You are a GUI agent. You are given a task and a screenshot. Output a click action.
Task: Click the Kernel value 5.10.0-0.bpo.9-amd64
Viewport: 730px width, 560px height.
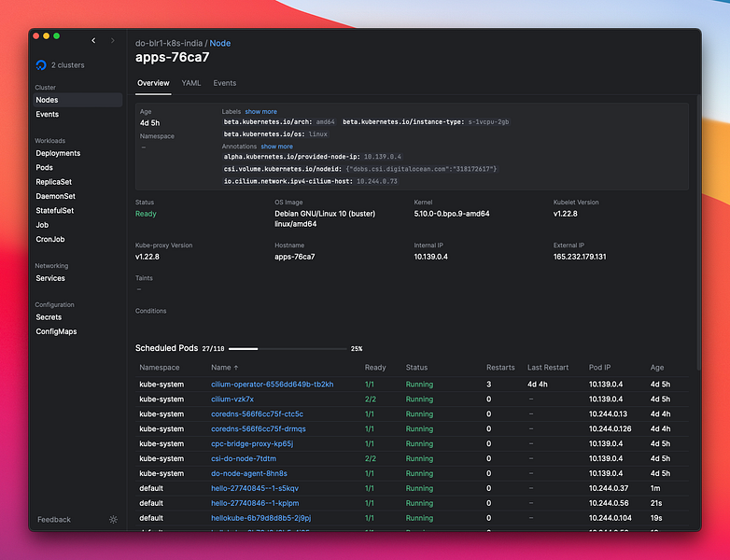pyautogui.click(x=452, y=214)
